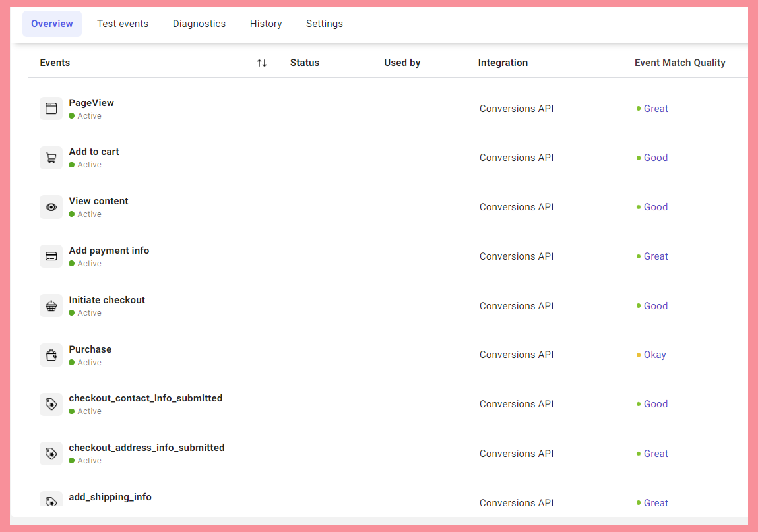Click the View content eye icon
The height and width of the screenshot is (532, 758).
tap(51, 207)
